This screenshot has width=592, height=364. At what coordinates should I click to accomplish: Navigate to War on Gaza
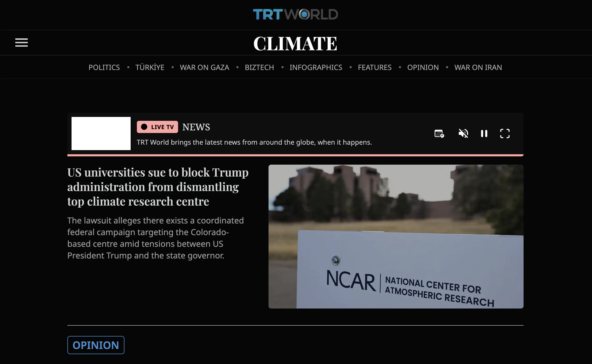205,67
